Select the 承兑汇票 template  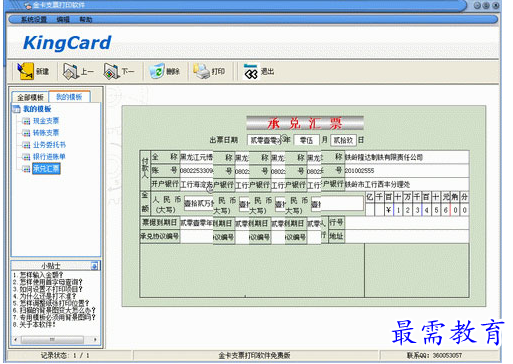coord(46,169)
